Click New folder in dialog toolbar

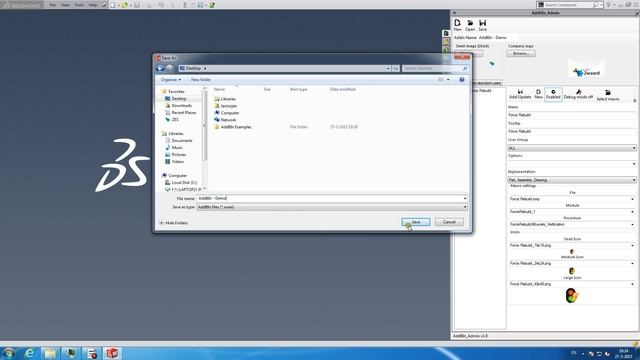tap(201, 80)
